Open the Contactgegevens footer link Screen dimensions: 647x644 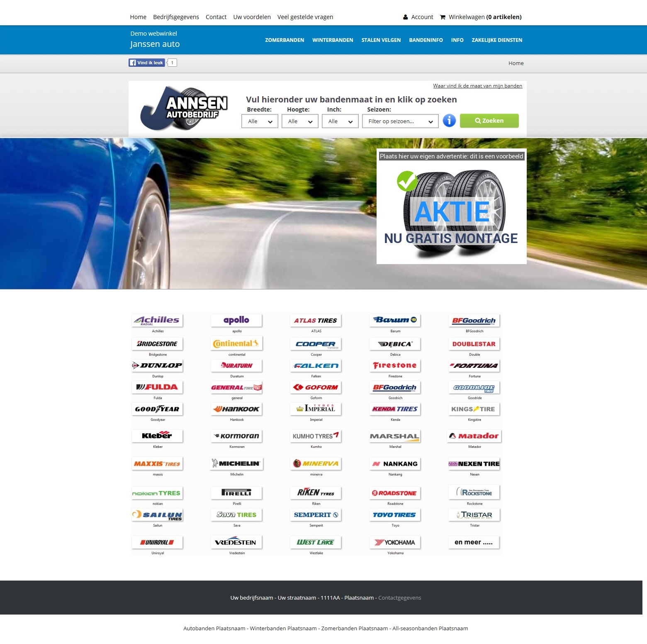400,598
